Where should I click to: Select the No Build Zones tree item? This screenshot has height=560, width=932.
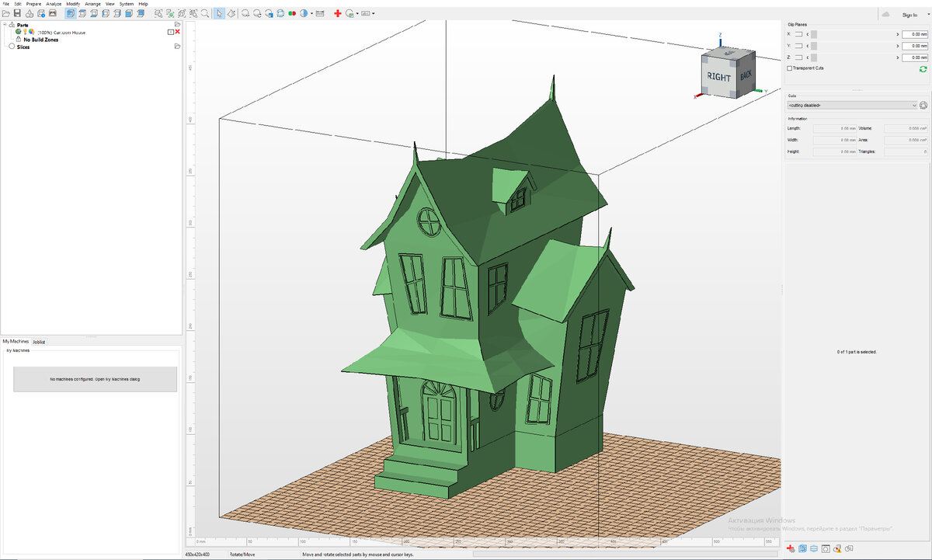pos(40,40)
